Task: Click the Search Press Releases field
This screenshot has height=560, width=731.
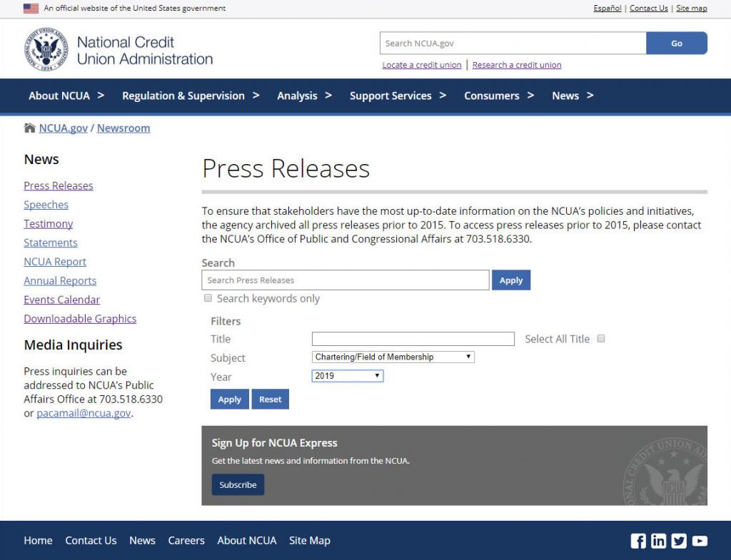Action: point(346,280)
